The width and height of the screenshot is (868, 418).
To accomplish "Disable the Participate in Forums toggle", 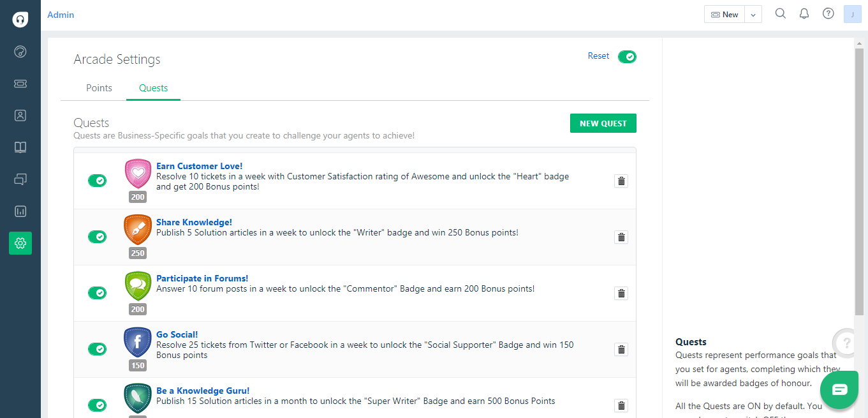I will 97,293.
